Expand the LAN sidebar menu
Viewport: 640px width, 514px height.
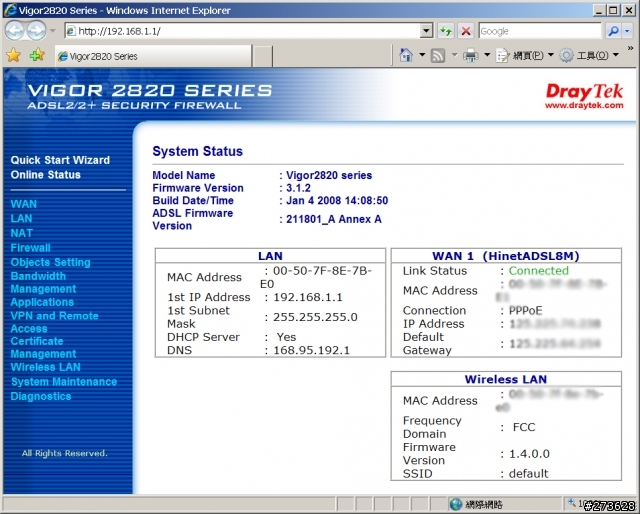[21, 218]
